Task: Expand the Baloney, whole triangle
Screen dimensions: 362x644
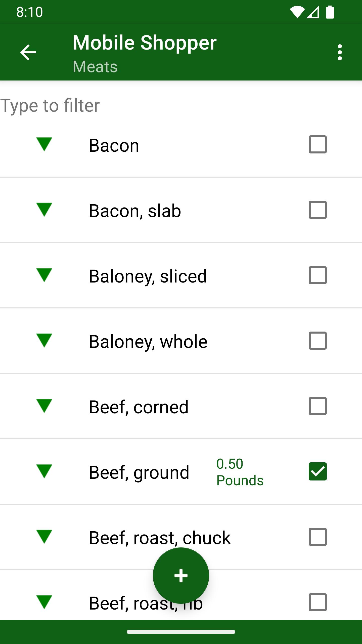Action: tap(44, 341)
